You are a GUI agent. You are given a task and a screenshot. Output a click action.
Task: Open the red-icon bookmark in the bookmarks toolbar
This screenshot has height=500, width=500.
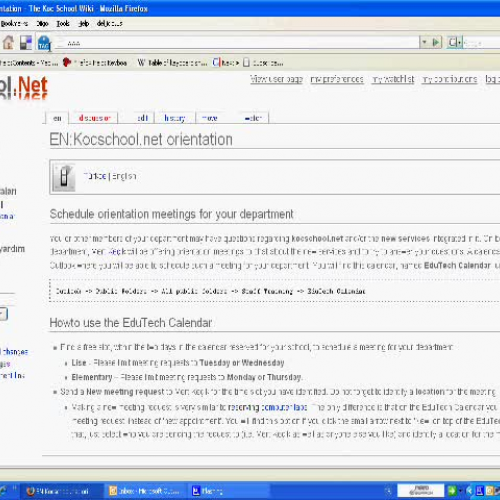(95, 63)
